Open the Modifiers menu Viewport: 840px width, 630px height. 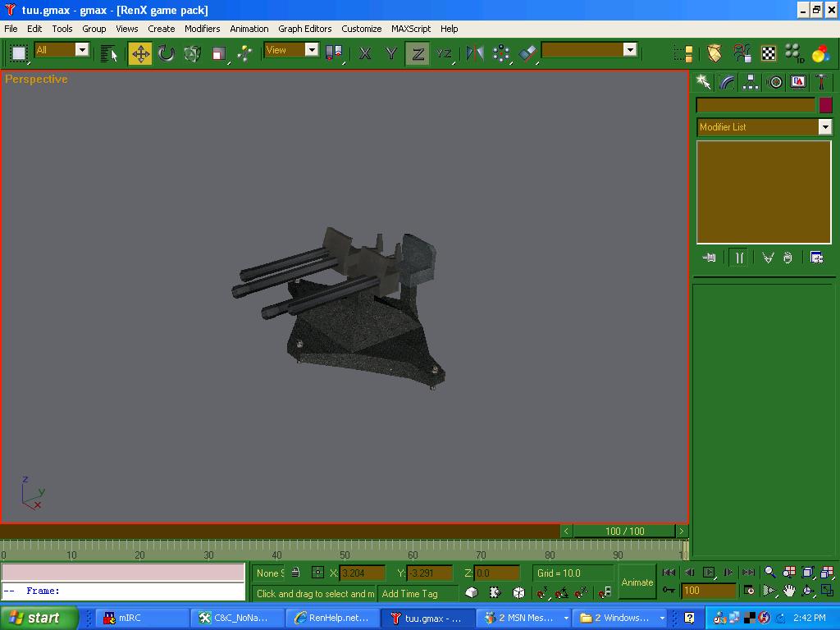(x=202, y=29)
